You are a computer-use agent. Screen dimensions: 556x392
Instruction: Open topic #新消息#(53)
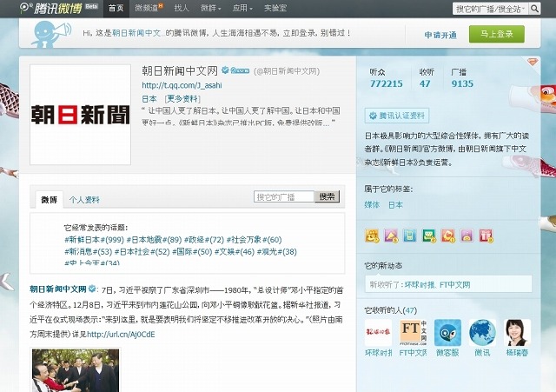pos(88,252)
